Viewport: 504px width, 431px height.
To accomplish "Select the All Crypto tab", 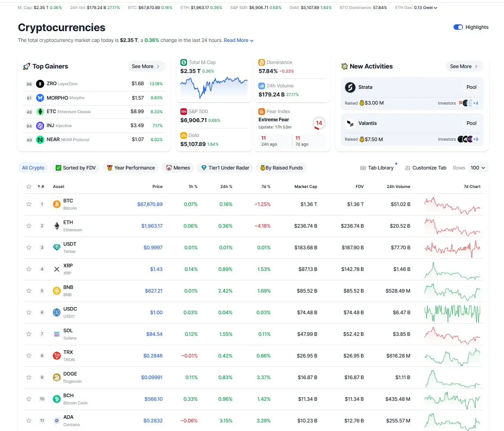I will tap(33, 168).
